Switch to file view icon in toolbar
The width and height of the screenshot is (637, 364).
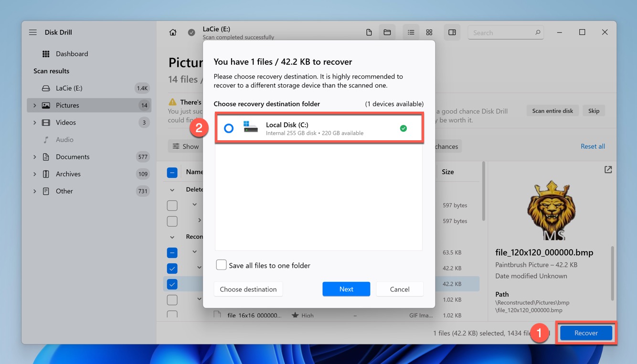tap(369, 32)
